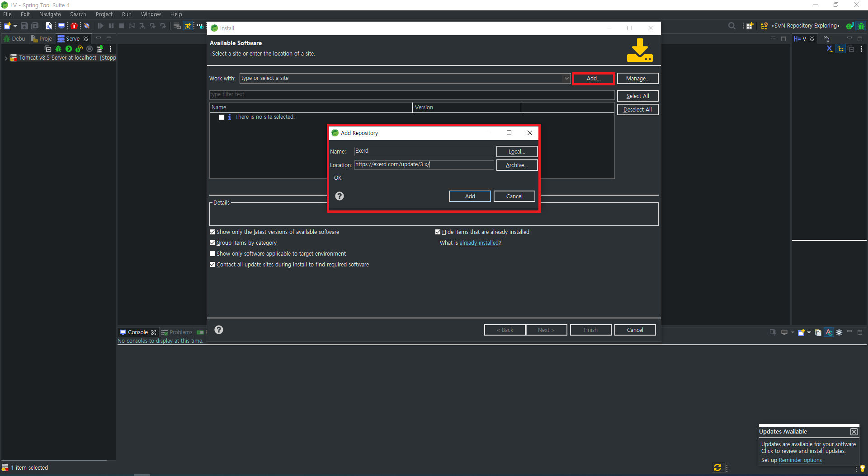The image size is (868, 476).
Task: Switch to the Debug view tab
Action: pos(14,39)
